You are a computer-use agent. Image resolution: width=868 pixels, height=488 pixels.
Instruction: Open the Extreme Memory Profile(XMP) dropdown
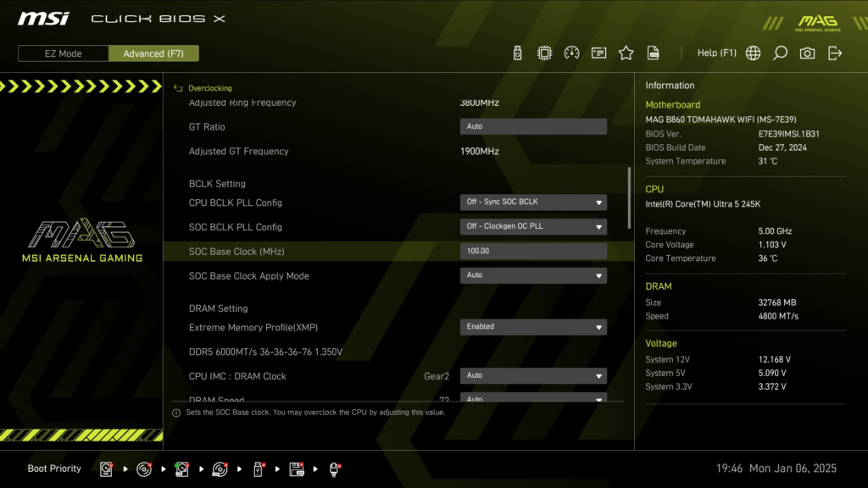[x=532, y=326]
